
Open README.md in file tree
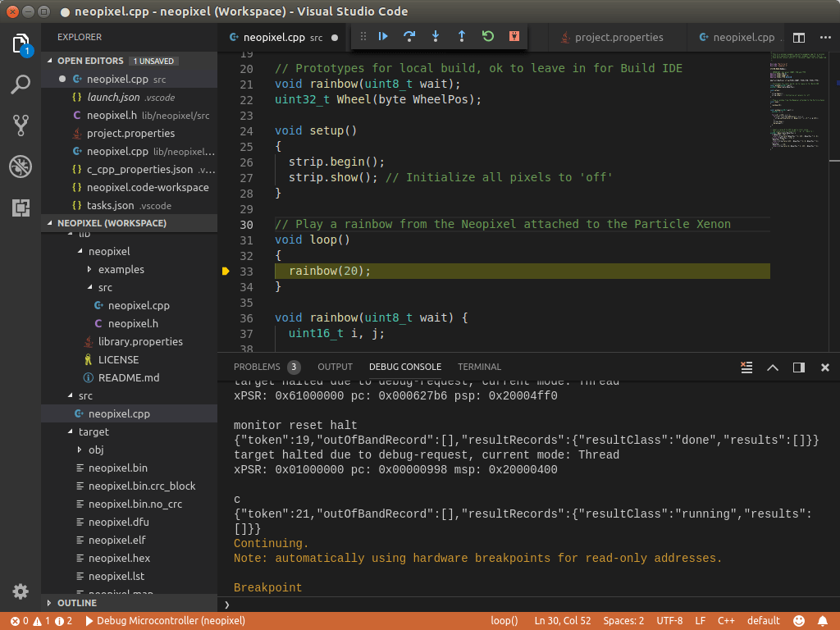pyautogui.click(x=129, y=377)
